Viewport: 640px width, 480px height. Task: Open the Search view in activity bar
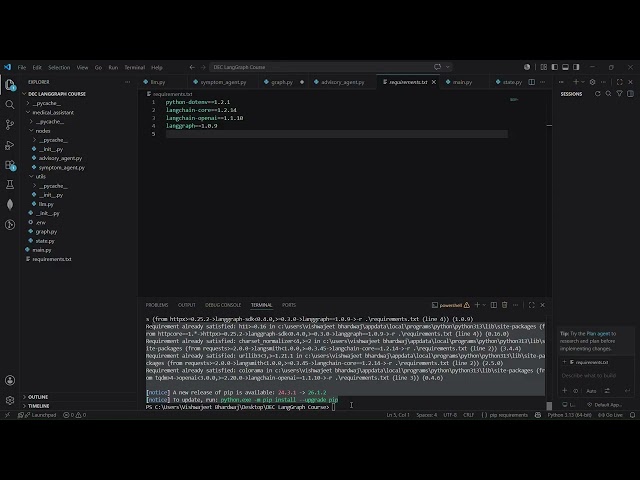click(10, 105)
